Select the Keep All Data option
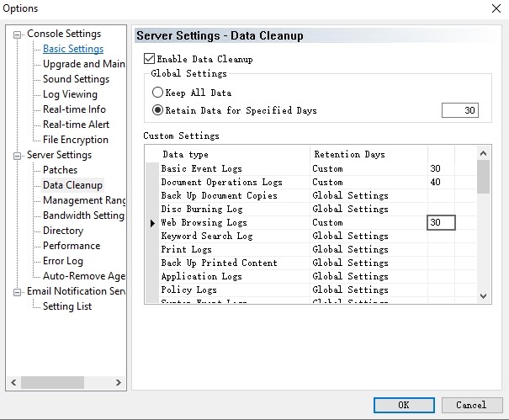The height and width of the screenshot is (420, 509). 157,93
